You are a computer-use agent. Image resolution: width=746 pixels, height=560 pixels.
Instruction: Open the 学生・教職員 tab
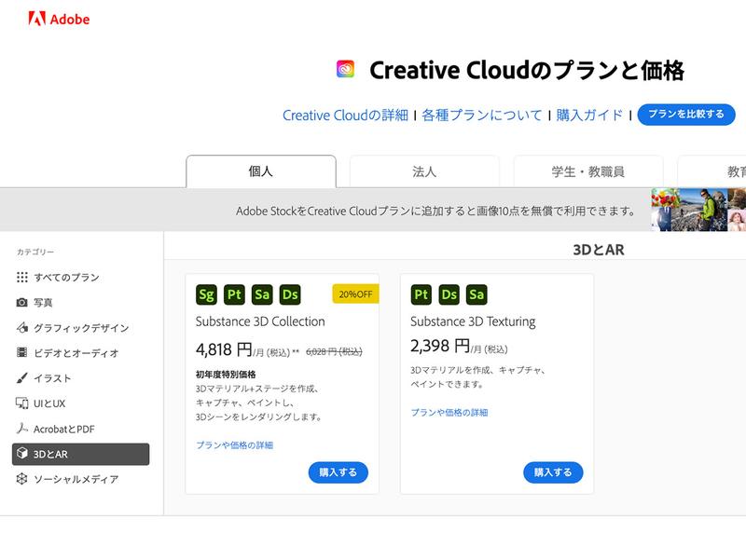[588, 171]
